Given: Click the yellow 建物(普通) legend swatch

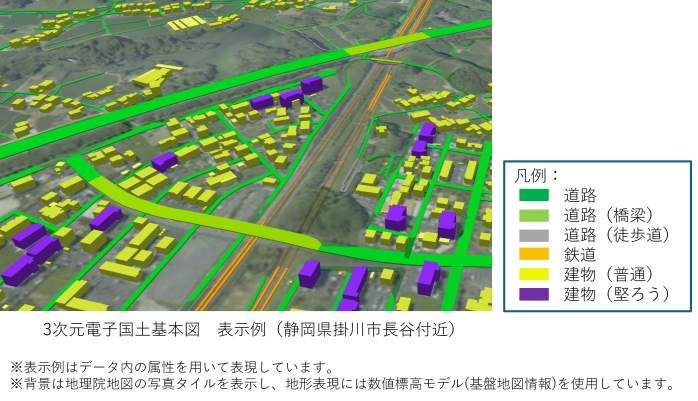Looking at the screenshot, I should [534, 274].
